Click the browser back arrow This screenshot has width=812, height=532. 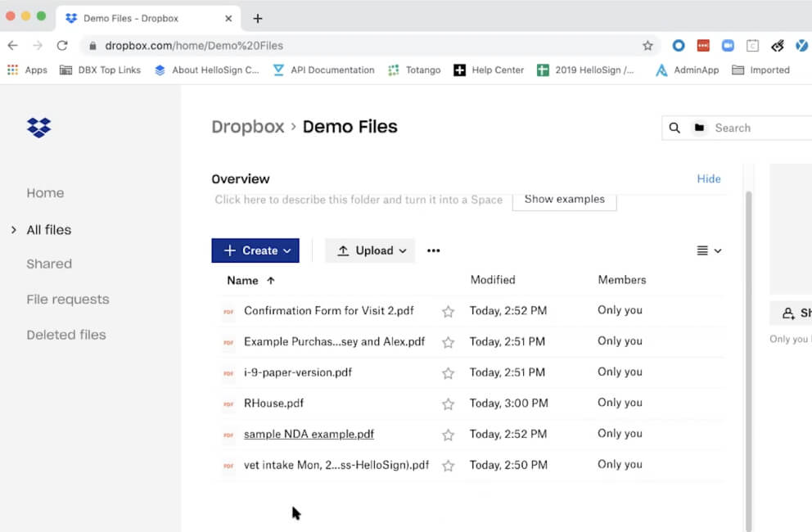[x=13, y=46]
